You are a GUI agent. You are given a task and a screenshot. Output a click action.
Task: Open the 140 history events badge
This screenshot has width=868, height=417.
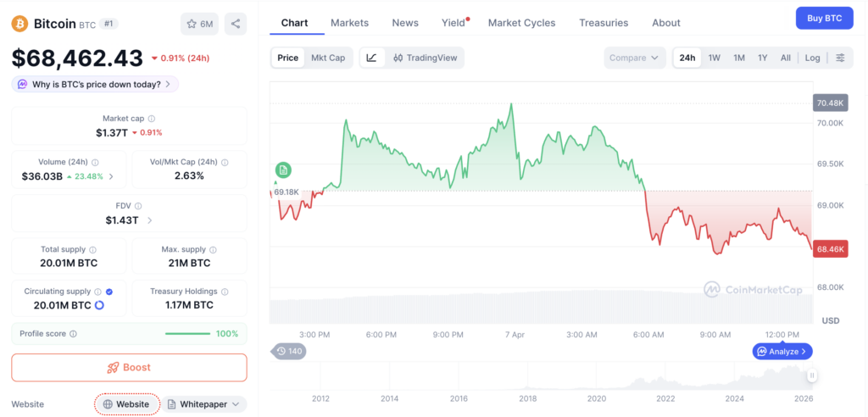pos(288,351)
